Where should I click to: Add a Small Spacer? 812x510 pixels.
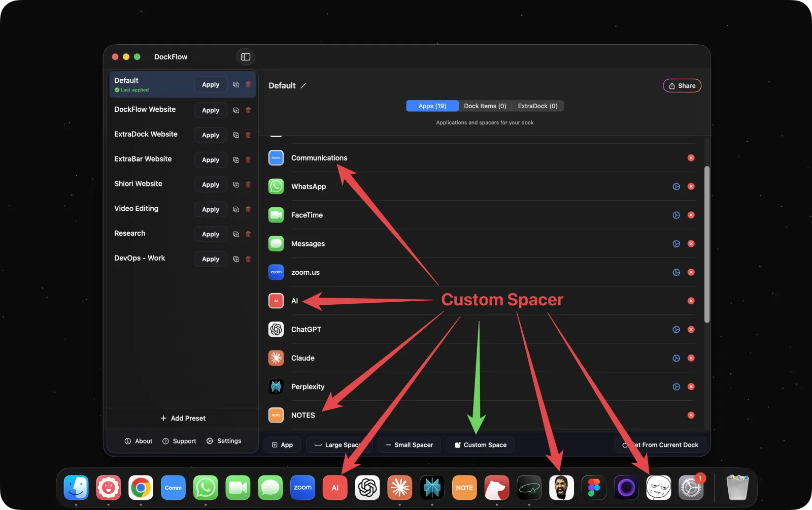(409, 445)
